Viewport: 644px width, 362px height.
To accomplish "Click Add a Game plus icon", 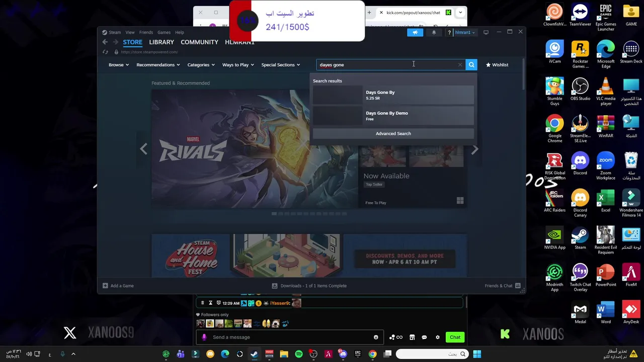I will (105, 286).
